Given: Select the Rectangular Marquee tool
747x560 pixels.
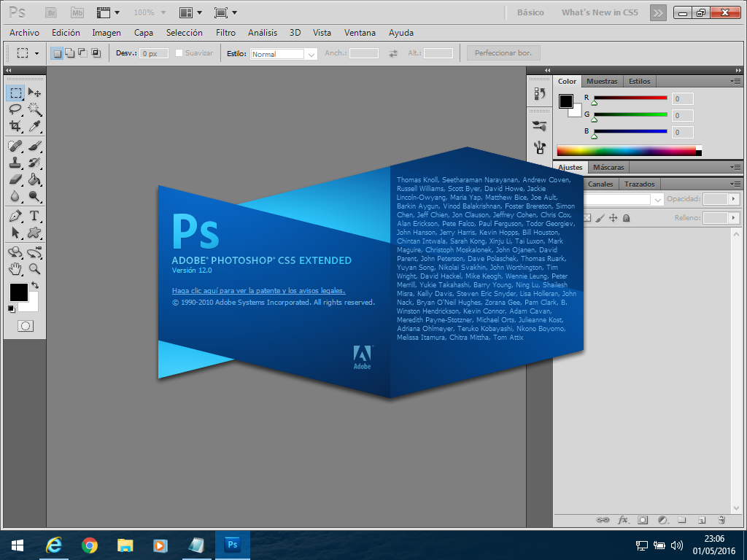Looking at the screenshot, I should (x=15, y=93).
